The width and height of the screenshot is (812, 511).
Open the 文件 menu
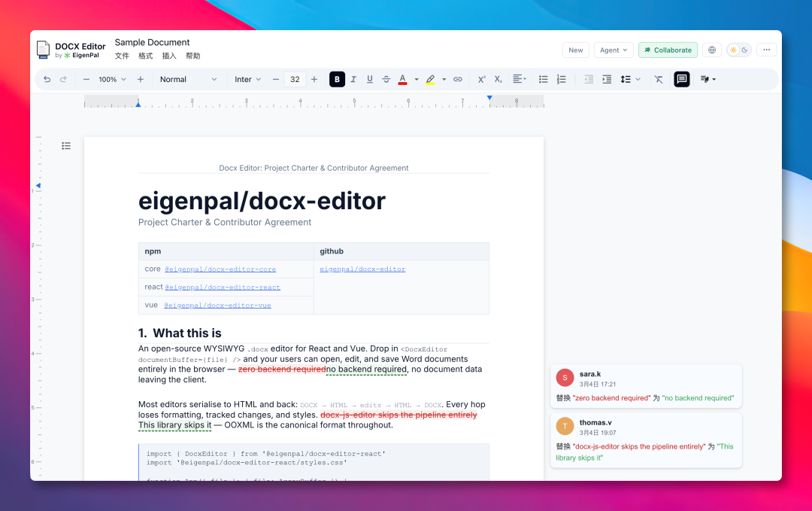click(x=122, y=56)
